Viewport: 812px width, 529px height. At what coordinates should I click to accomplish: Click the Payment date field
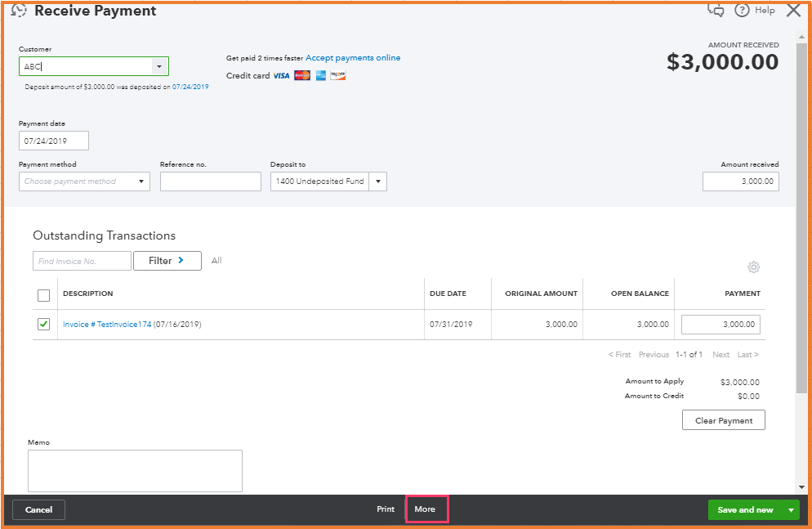(54, 141)
